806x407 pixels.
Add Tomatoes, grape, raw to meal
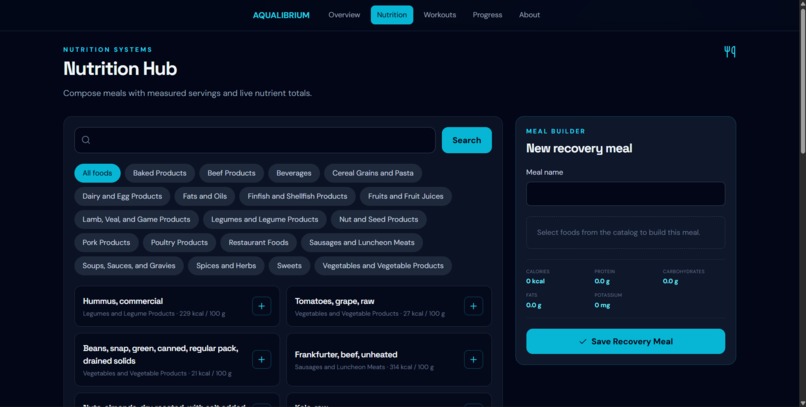pyautogui.click(x=473, y=306)
